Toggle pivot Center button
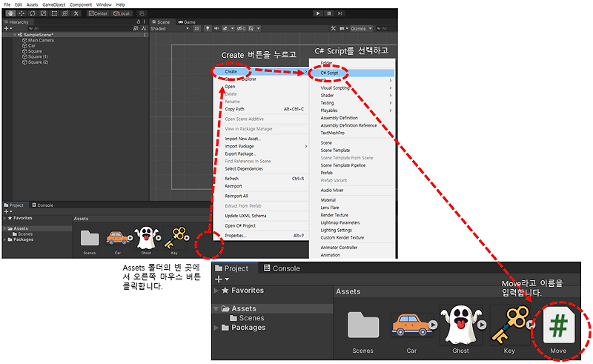This screenshot has width=593, height=364. [99, 13]
